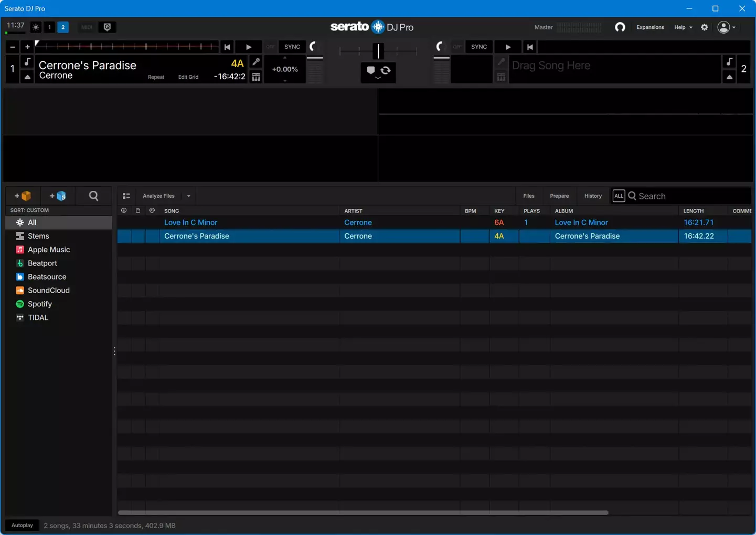Open the crate search magnifier in sidebar

(93, 196)
